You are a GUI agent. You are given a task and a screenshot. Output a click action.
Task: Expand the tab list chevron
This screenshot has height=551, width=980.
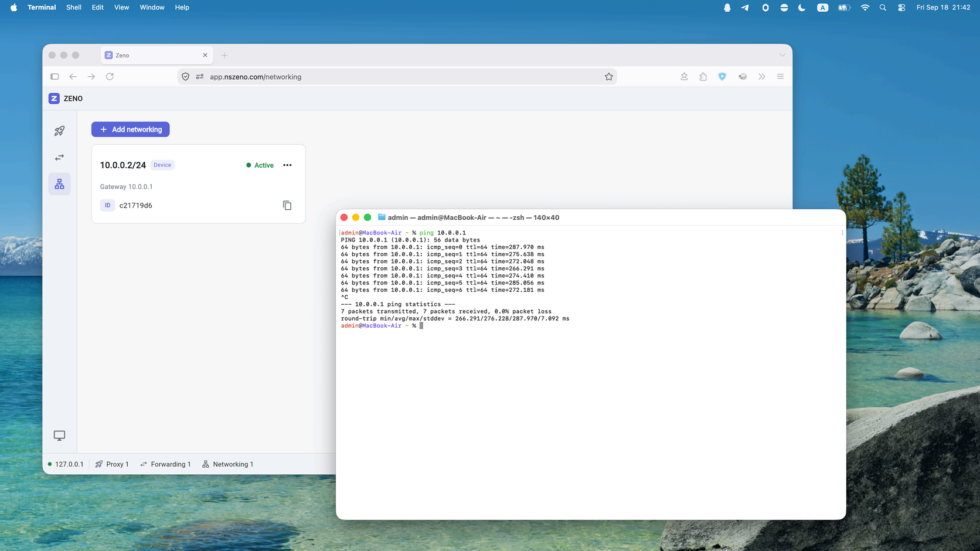pyautogui.click(x=782, y=55)
